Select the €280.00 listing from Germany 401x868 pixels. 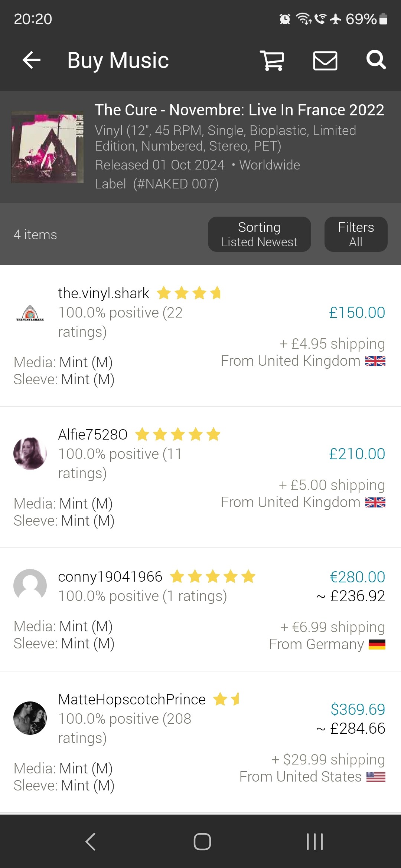point(357,577)
